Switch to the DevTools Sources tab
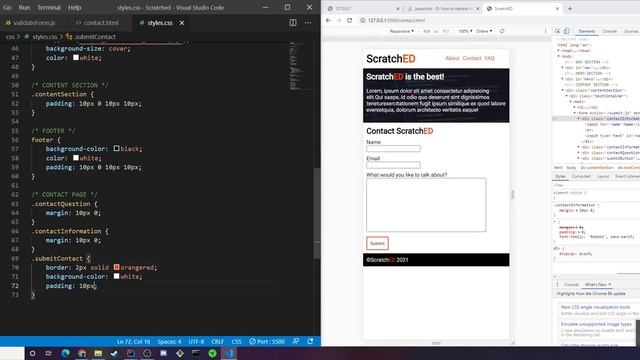The image size is (640, 360). pos(631,31)
